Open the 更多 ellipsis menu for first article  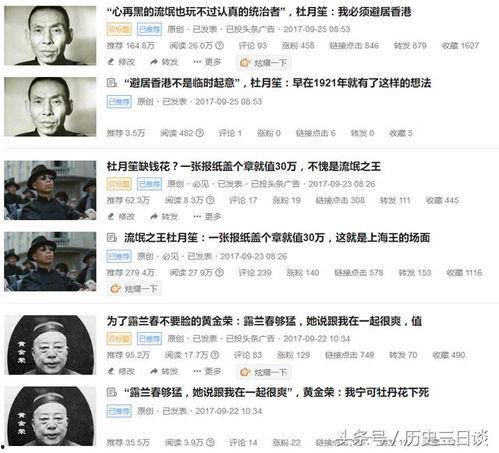(207, 62)
